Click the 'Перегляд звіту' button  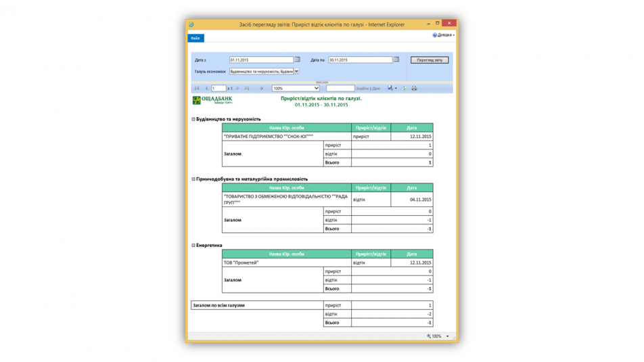pos(430,60)
